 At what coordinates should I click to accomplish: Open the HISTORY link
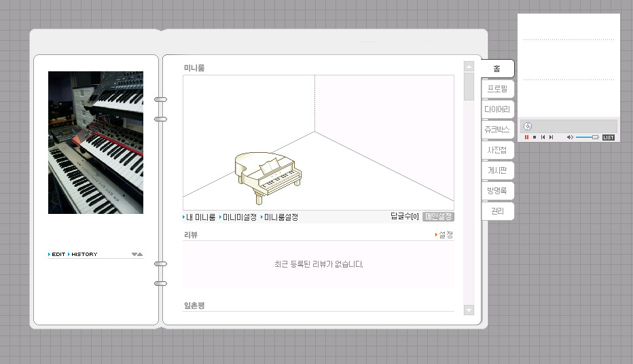(x=84, y=254)
